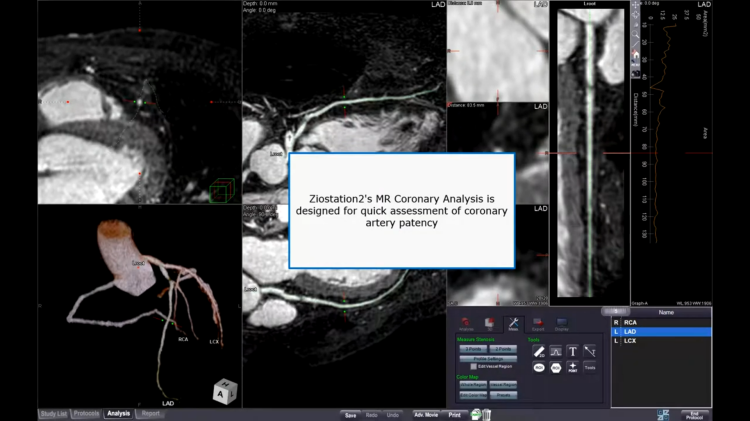Select the elliptical ROI tool

[539, 367]
